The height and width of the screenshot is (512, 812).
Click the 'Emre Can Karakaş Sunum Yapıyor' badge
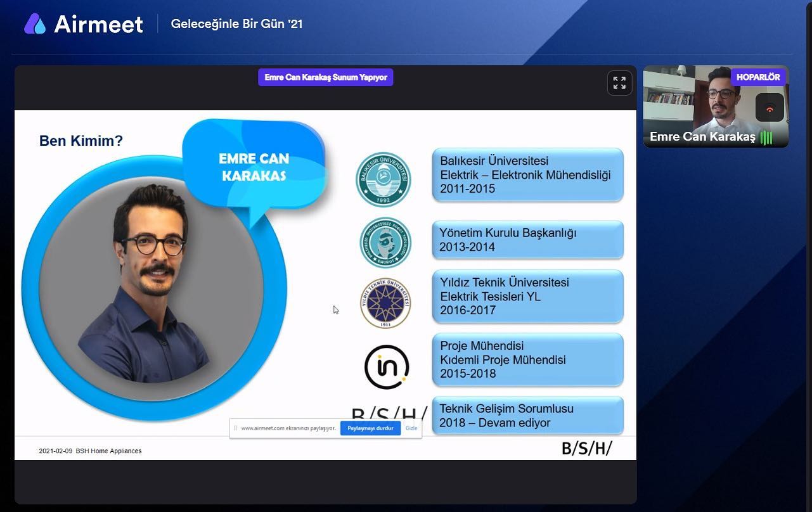(x=326, y=77)
